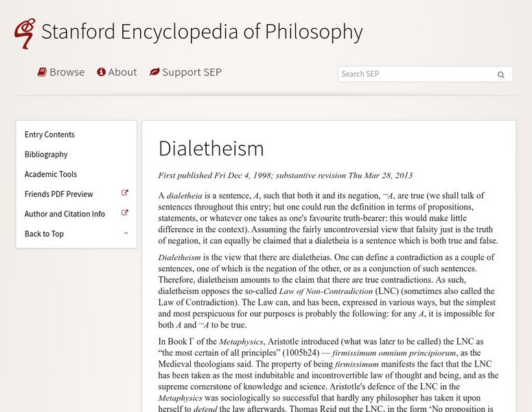Screen dimensions: 532x412
Task: Click the SEP red logo icon
Action: [25, 33]
